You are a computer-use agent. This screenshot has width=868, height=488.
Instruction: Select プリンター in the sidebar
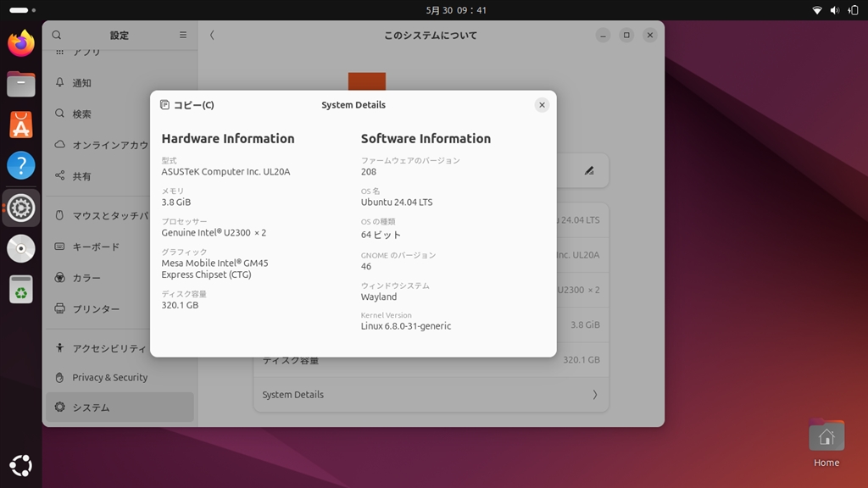point(120,308)
